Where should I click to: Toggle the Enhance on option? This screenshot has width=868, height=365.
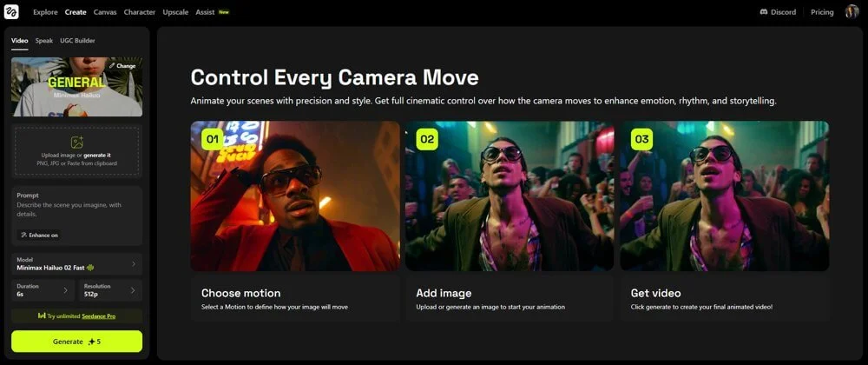[39, 235]
